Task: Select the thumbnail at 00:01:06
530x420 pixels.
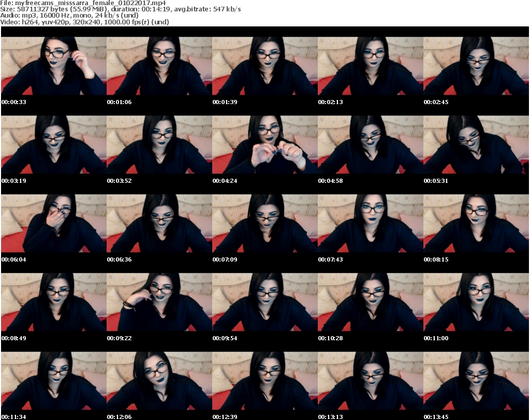Action: coord(159,66)
